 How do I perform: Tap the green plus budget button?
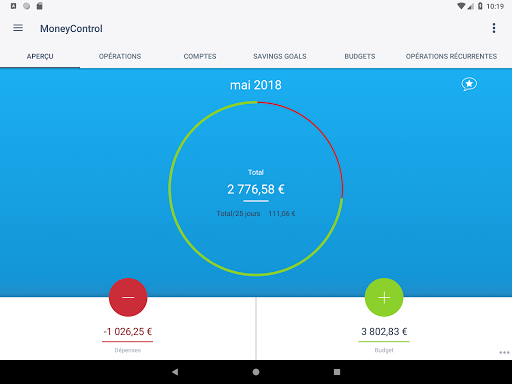(384, 297)
